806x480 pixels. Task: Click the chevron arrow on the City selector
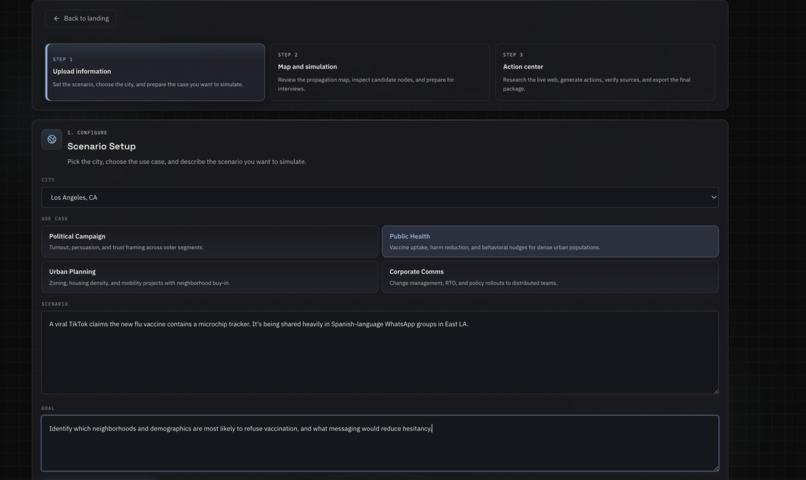pos(713,197)
